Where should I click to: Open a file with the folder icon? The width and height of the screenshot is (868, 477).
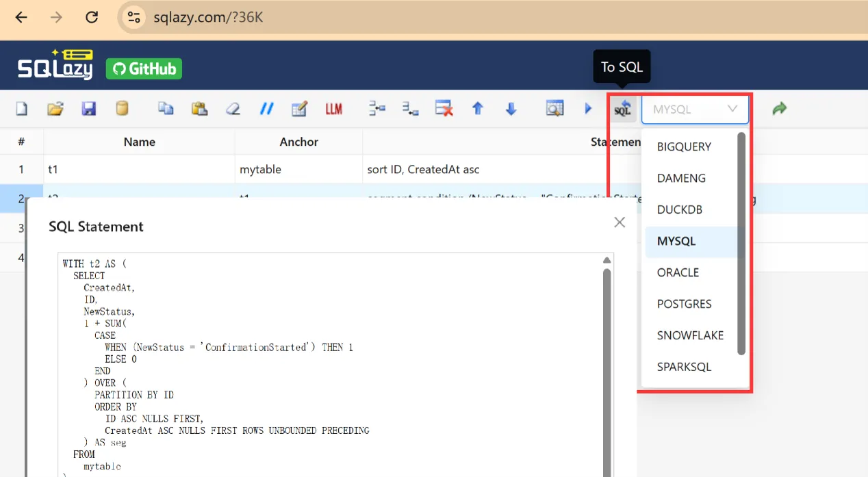[55, 109]
